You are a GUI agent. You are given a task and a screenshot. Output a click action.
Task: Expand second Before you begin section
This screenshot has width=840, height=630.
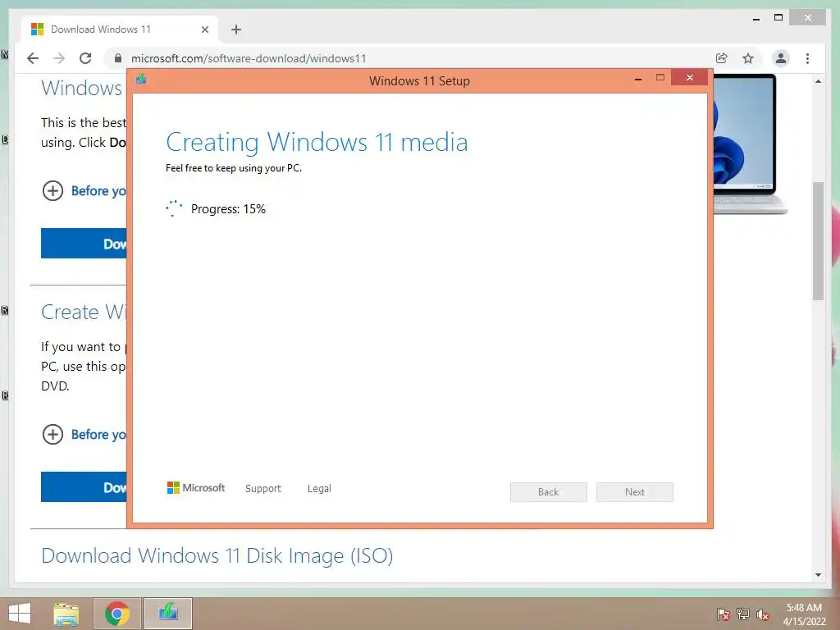tap(84, 434)
